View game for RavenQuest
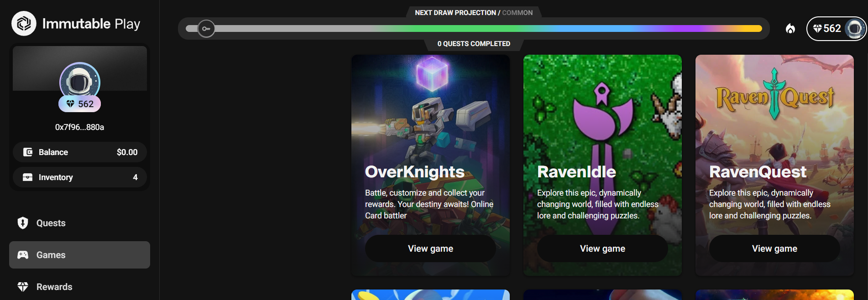The height and width of the screenshot is (300, 868). coord(774,248)
